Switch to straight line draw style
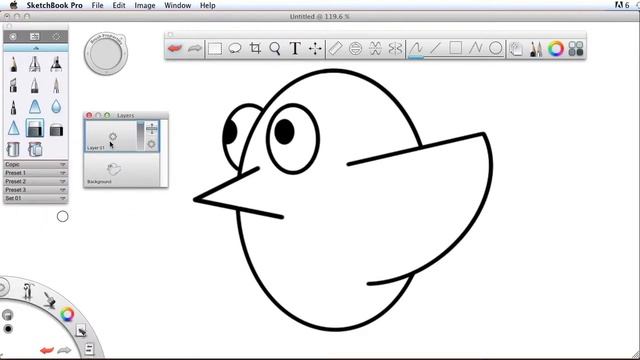 [x=436, y=49]
